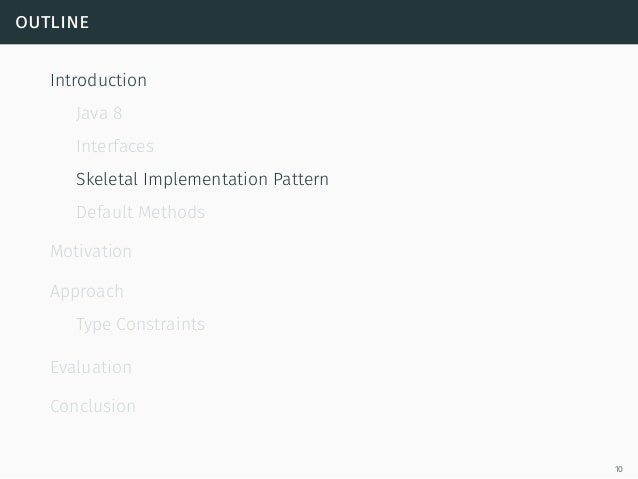This screenshot has width=638, height=479.
Task: Open Type Constraints subsection
Action: 140,325
